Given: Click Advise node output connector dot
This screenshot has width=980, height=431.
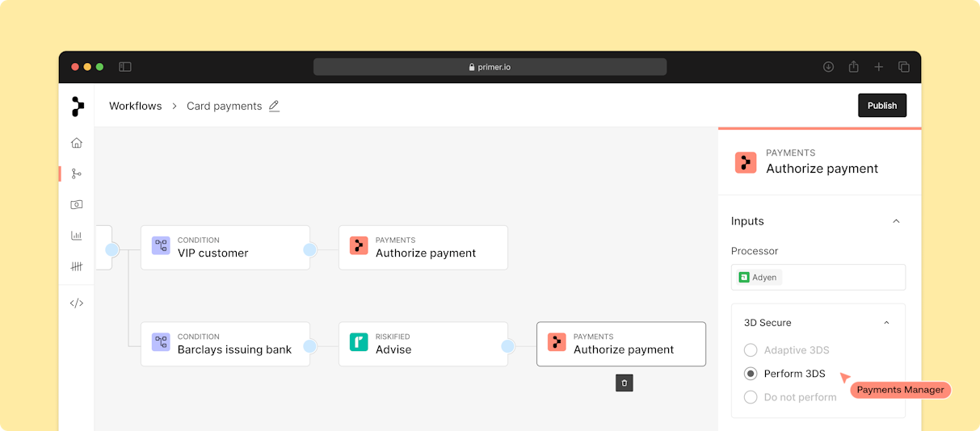Looking at the screenshot, I should [x=507, y=346].
